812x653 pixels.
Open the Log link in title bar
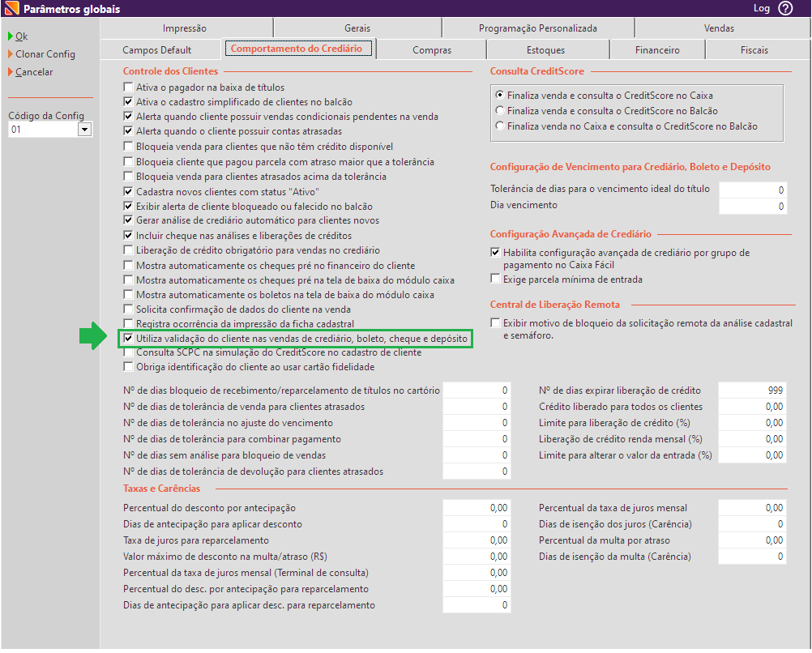pos(761,8)
